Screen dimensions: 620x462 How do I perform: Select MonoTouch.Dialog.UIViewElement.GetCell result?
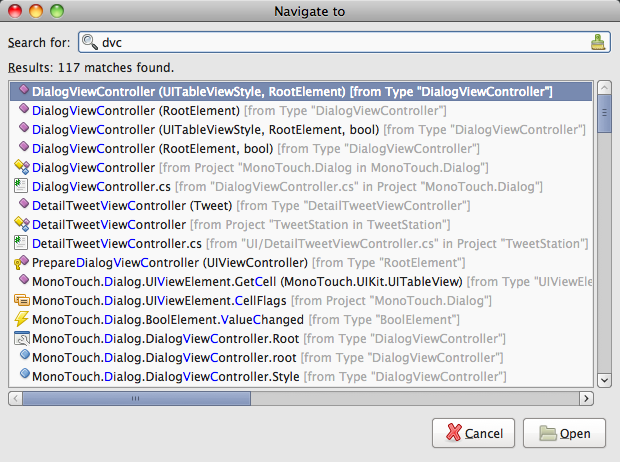click(301, 282)
